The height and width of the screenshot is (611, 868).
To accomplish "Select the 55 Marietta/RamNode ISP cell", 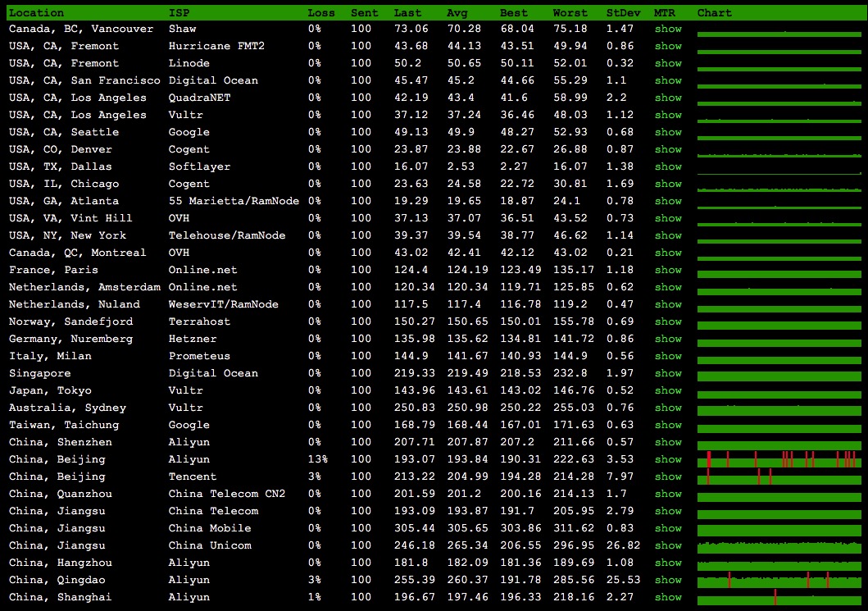I will (234, 201).
